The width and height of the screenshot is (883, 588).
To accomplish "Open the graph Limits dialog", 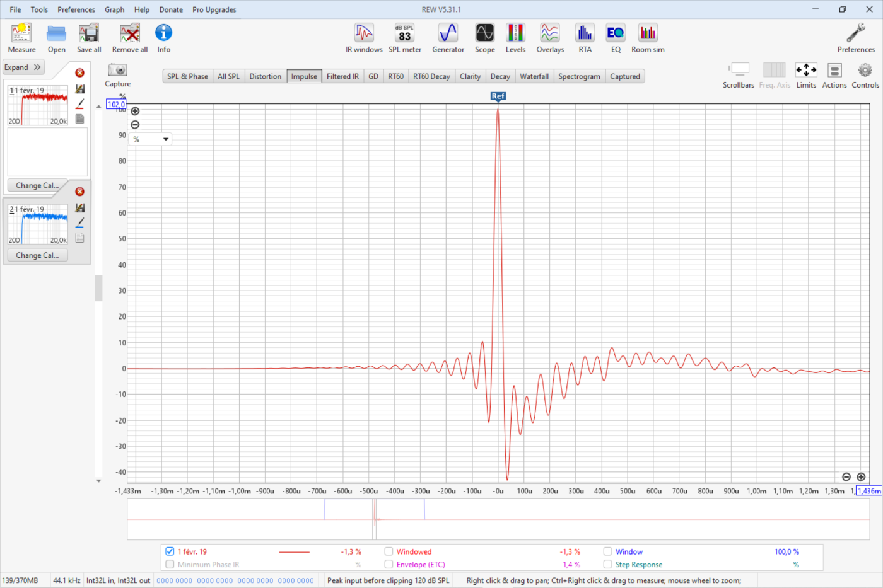I will 805,75.
